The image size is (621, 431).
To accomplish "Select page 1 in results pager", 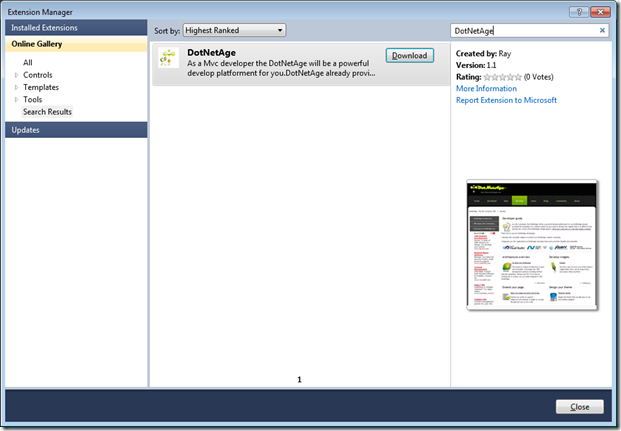I will [x=299, y=380].
